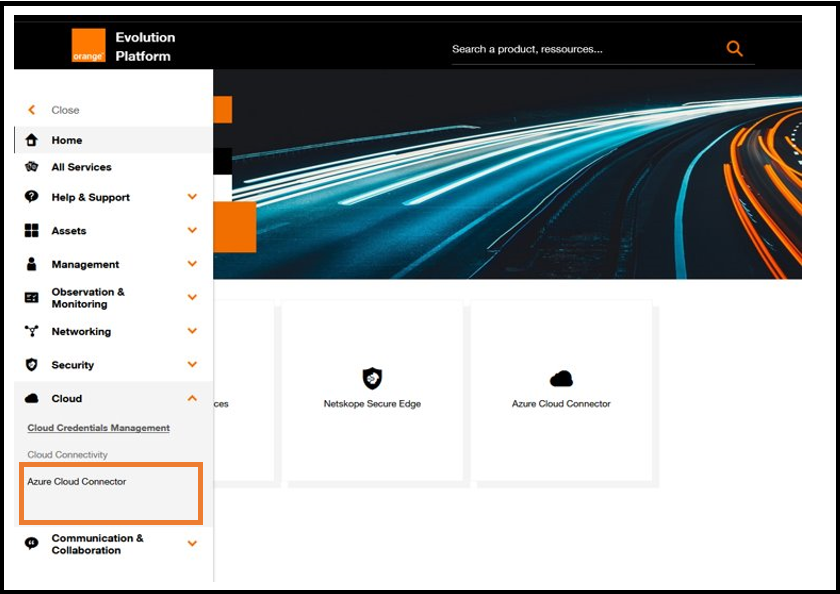
Task: Click the Management person icon
Action: [x=32, y=264]
